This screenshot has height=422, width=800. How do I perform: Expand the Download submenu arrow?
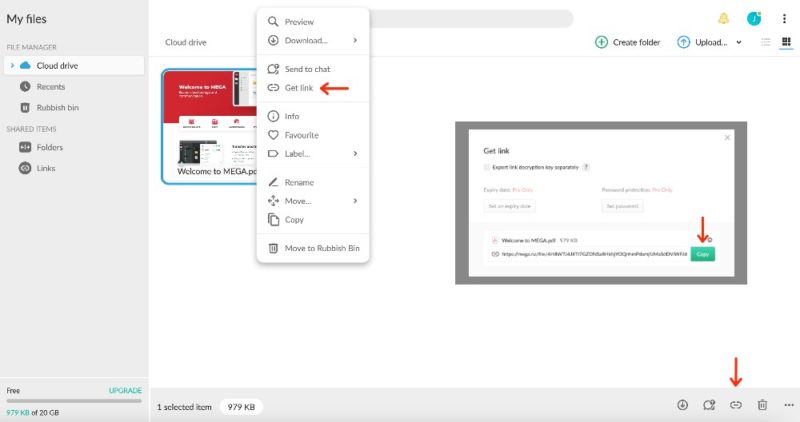[355, 40]
